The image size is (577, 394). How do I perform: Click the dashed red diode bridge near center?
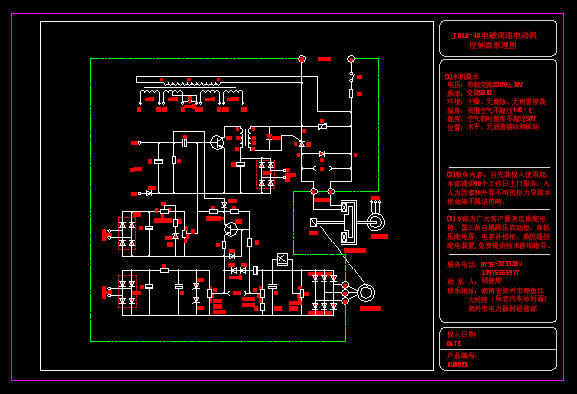265,174
